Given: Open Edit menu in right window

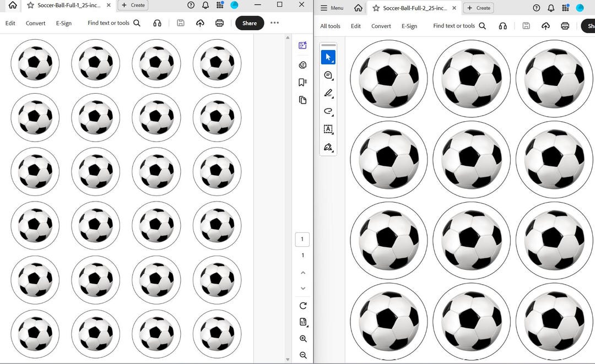Looking at the screenshot, I should point(355,26).
